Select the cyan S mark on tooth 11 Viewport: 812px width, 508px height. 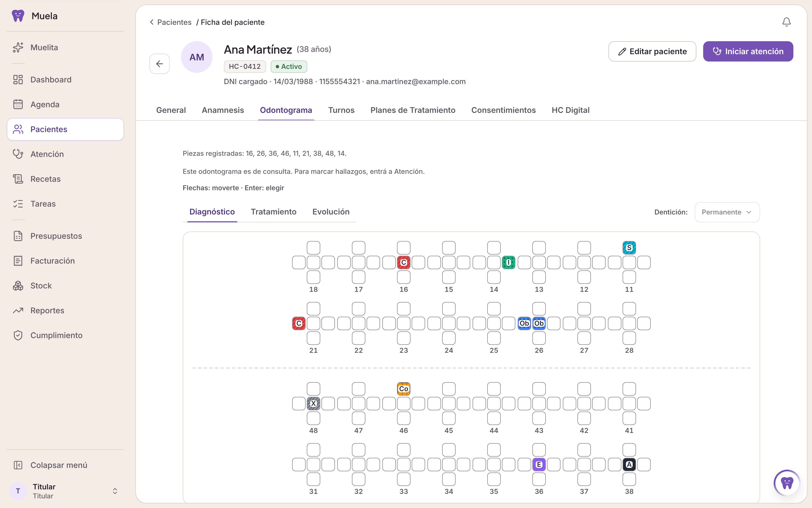[629, 248]
